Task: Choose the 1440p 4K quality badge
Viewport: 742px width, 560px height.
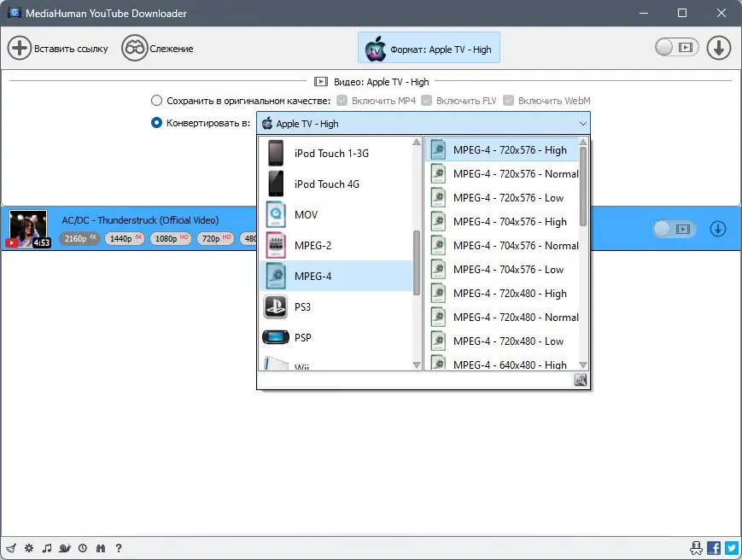Action: pos(125,238)
